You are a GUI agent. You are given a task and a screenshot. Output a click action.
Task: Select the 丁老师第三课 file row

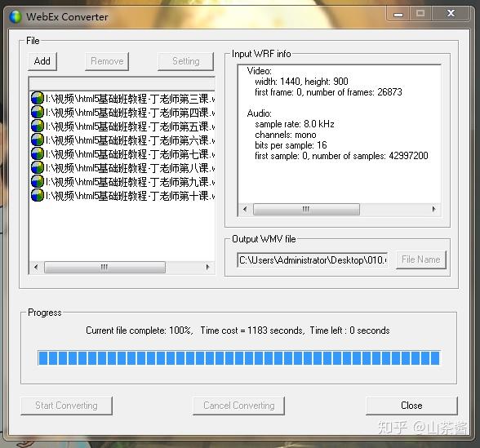coord(122,99)
